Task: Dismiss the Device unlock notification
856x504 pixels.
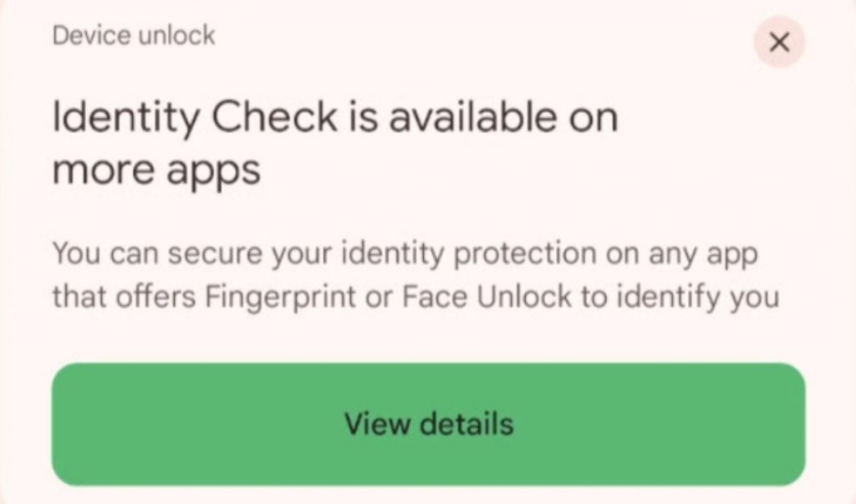Action: 778,41
